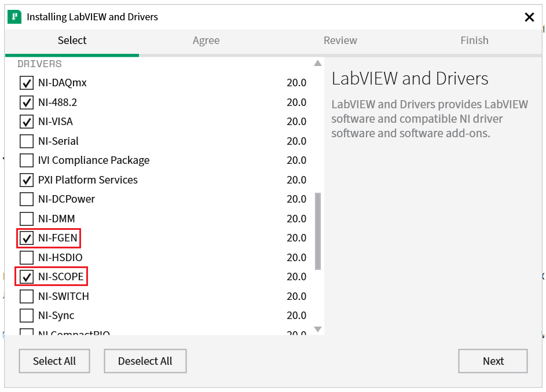Select the PXI Platform Services label
Image resolution: width=546 pixels, height=392 pixels.
click(88, 180)
